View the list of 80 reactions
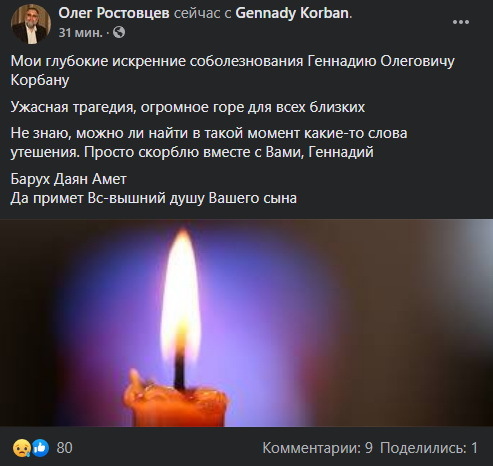The width and height of the screenshot is (493, 466). [65, 448]
